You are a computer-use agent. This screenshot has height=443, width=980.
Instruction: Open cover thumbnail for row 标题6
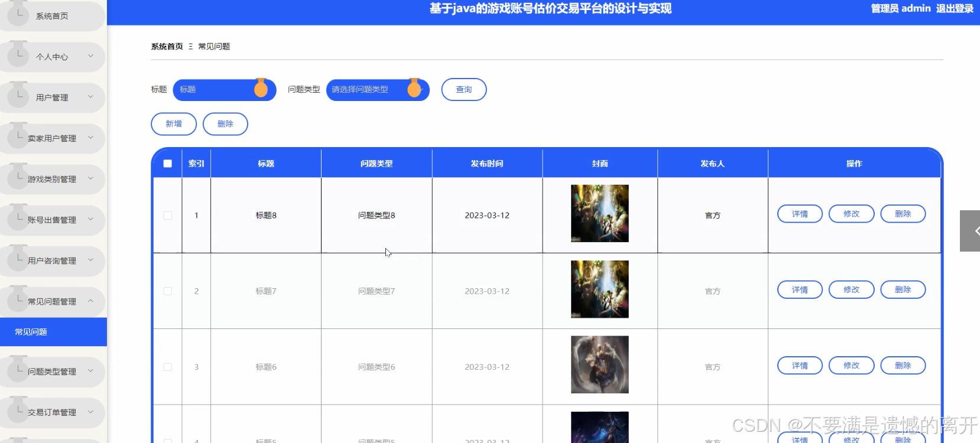(x=599, y=364)
